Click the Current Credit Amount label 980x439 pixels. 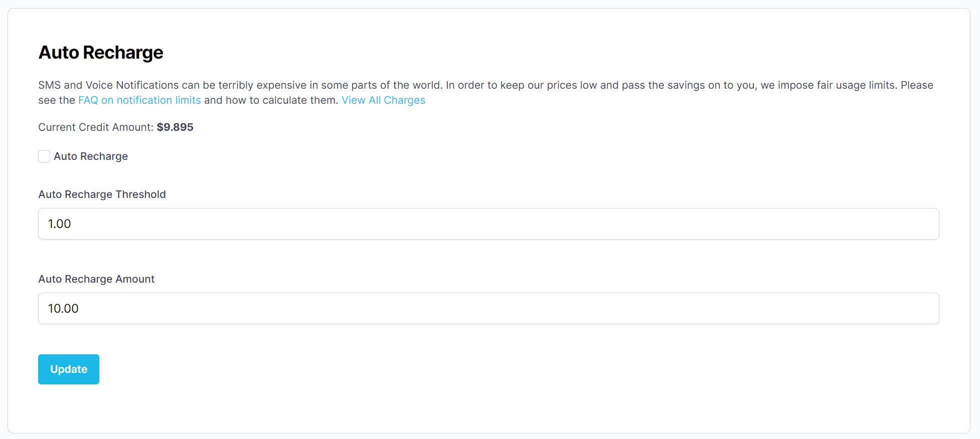point(96,127)
